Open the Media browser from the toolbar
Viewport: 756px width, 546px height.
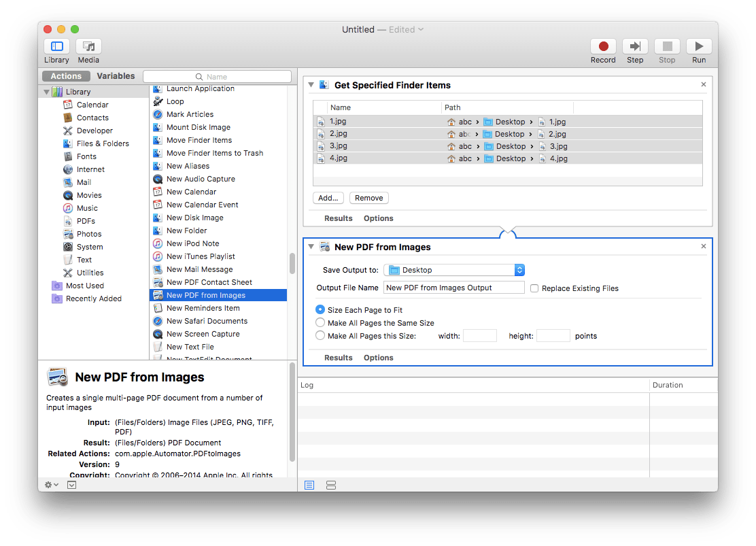[x=88, y=47]
